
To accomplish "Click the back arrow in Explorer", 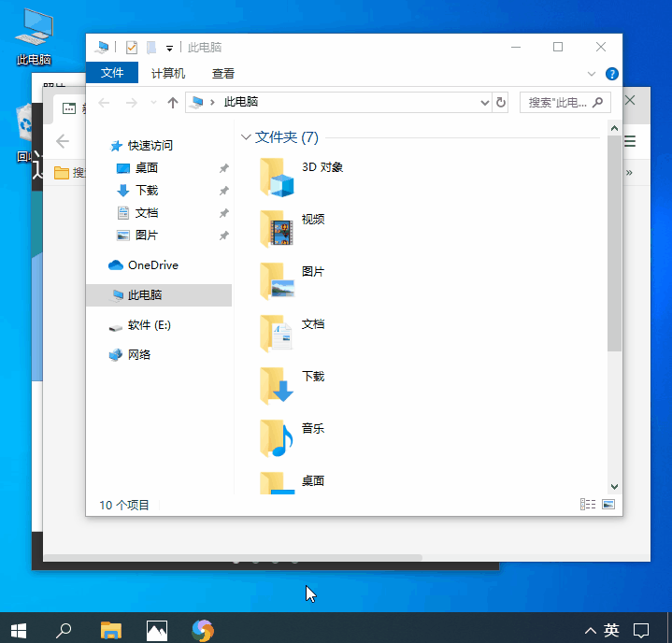I will point(104,103).
